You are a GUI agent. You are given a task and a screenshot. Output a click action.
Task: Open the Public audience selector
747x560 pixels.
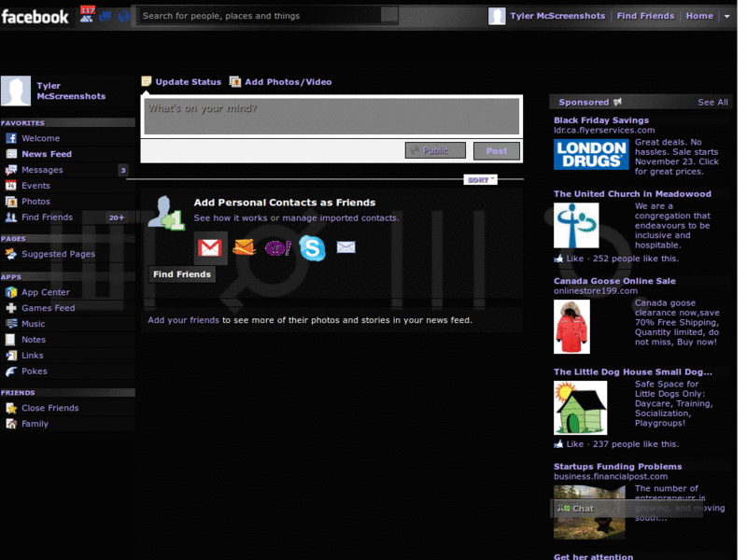tap(435, 150)
